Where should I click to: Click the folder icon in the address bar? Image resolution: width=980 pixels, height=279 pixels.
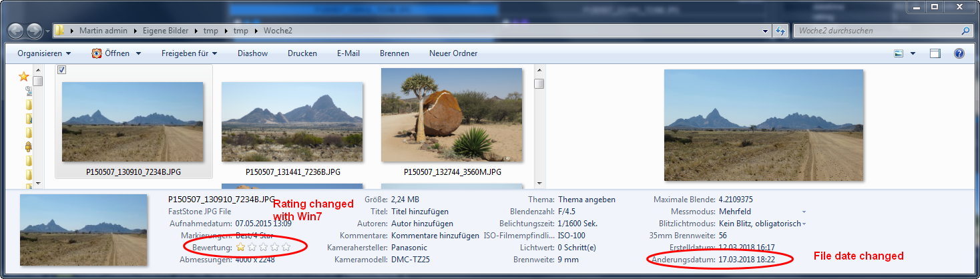click(x=60, y=31)
